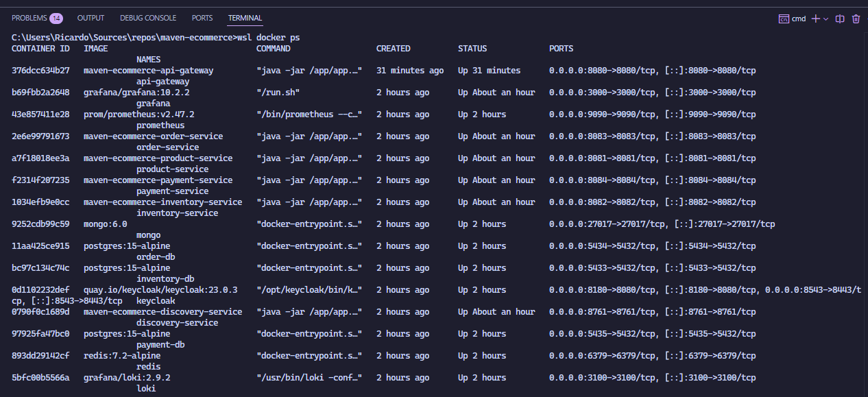Switch to the DEBUG CONSOLE tab
Screen dimensions: 868x397
pyautogui.click(x=147, y=18)
